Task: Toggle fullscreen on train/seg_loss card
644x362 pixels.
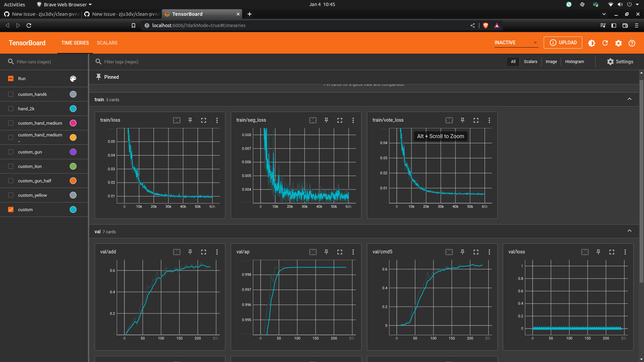Action: point(340,120)
